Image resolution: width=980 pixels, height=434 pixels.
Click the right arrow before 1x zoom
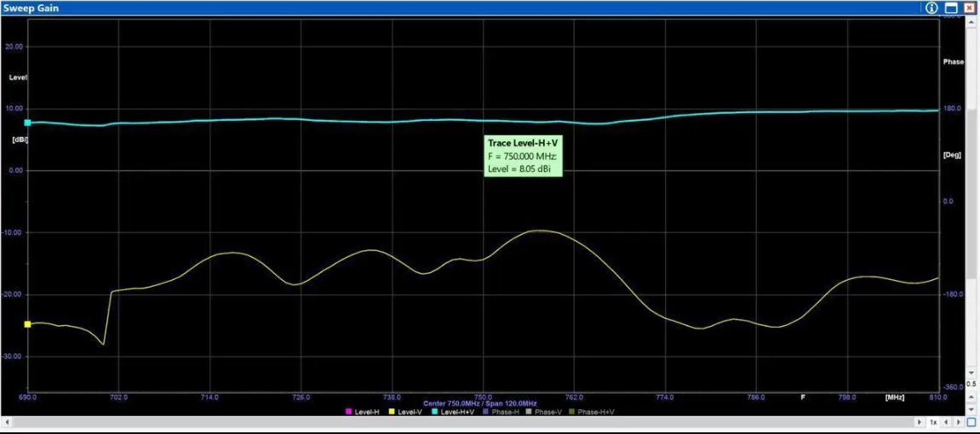coord(920,422)
